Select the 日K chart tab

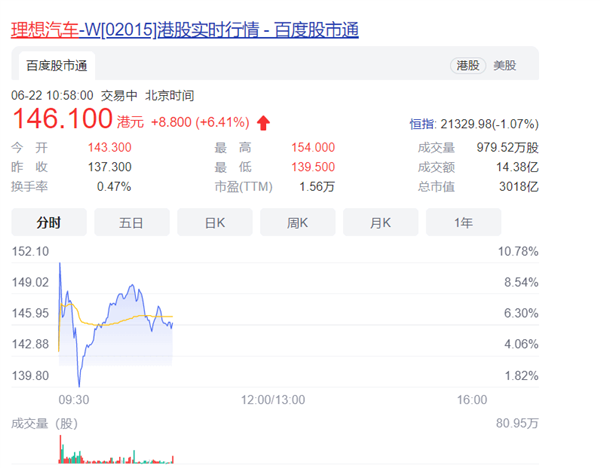tap(215, 222)
